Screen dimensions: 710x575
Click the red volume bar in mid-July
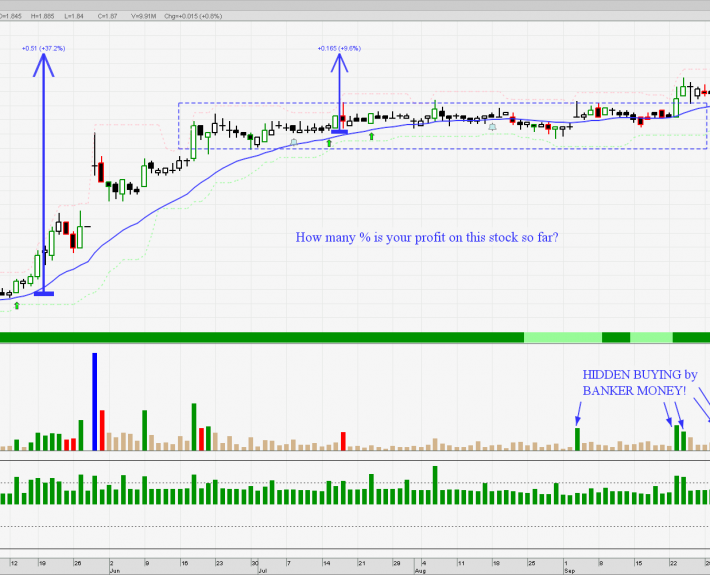pyautogui.click(x=343, y=440)
